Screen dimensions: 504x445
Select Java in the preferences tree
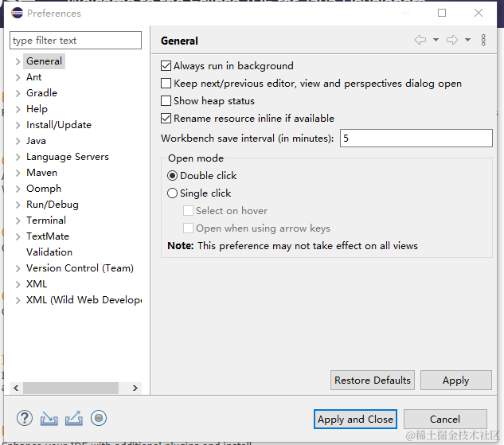coord(36,141)
